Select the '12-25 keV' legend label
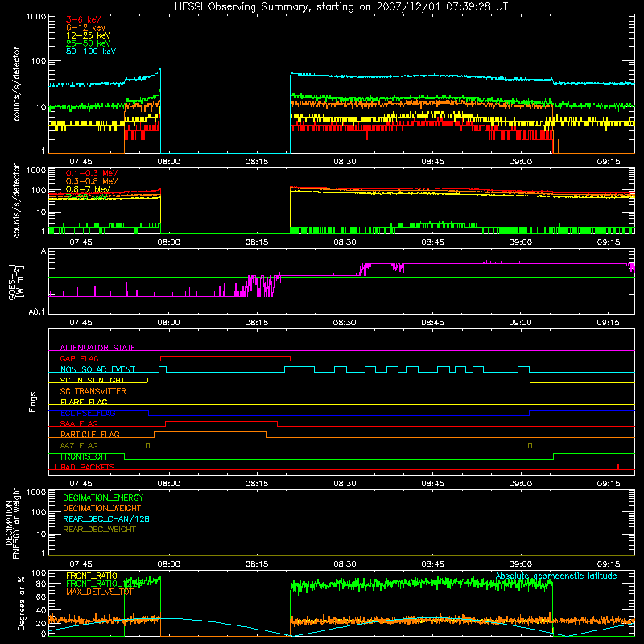Screen dimensions: 644x644 pyautogui.click(x=89, y=35)
